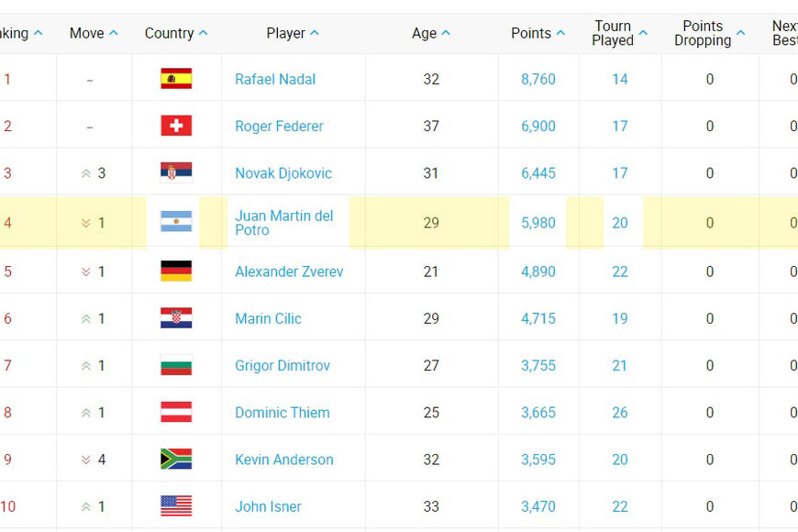Click the Serbia flag icon
Viewport: 798px width, 532px height.
pos(176,172)
